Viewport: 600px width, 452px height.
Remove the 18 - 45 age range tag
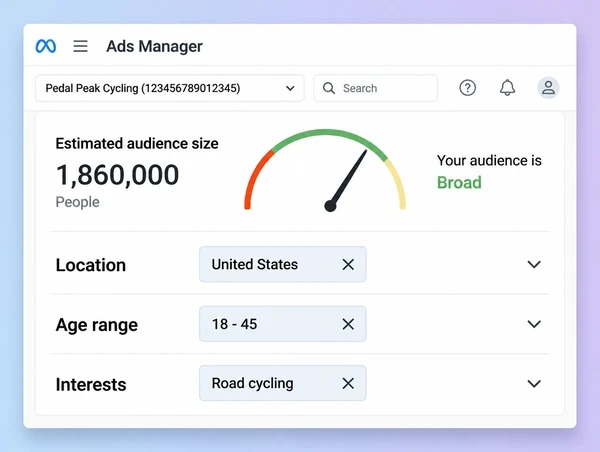click(348, 324)
